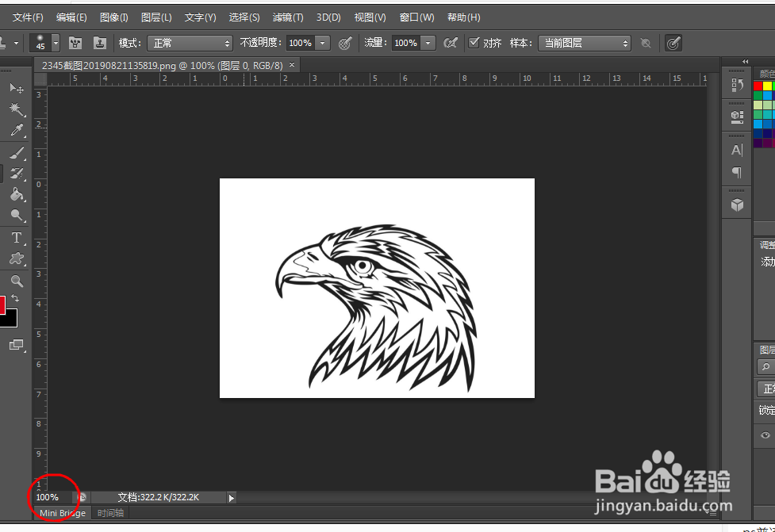The height and width of the screenshot is (532, 775).
Task: Open the Properties panel icon
Action: point(737,117)
